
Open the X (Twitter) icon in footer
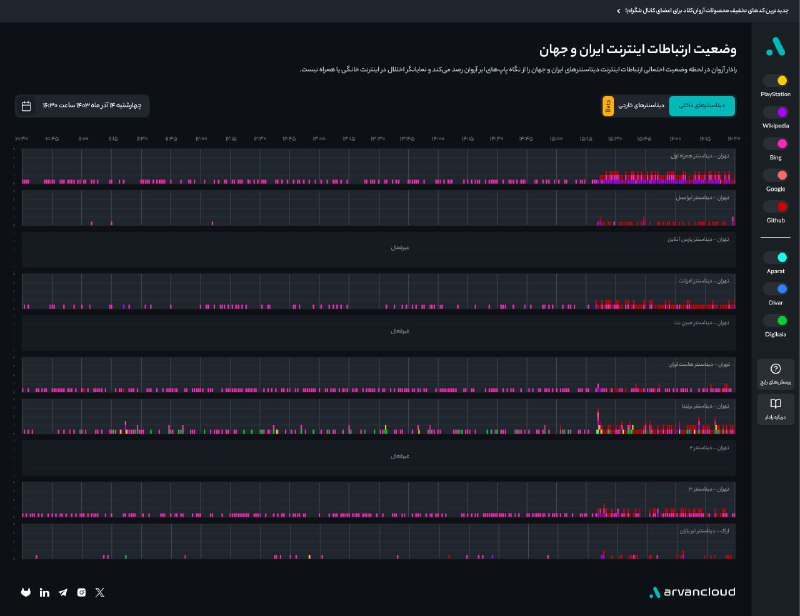(x=99, y=593)
